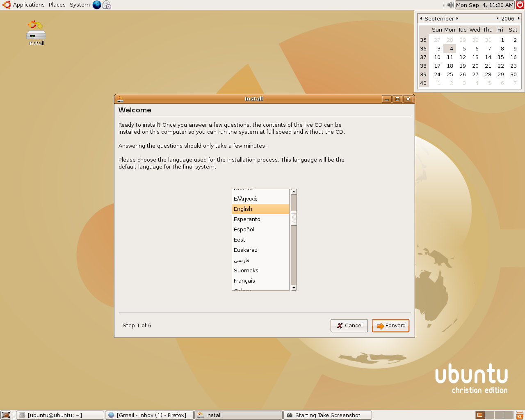This screenshot has height=420, width=525.
Task: Click the Show Desktop icon in bottom panel
Action: (6, 415)
